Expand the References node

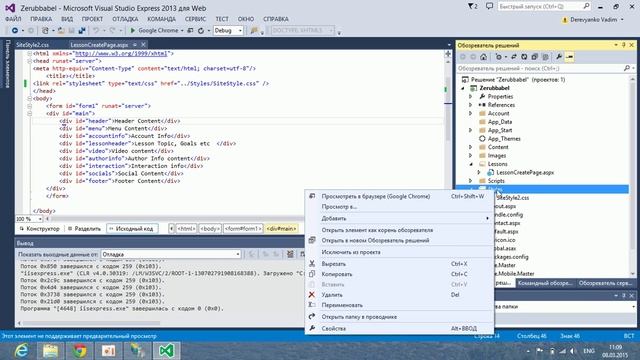pos(470,105)
